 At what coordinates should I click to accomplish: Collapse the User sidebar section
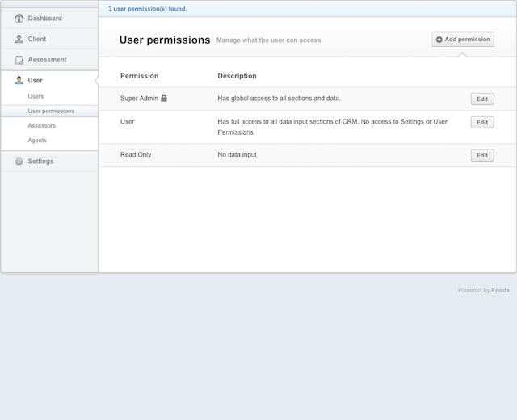tap(49, 80)
